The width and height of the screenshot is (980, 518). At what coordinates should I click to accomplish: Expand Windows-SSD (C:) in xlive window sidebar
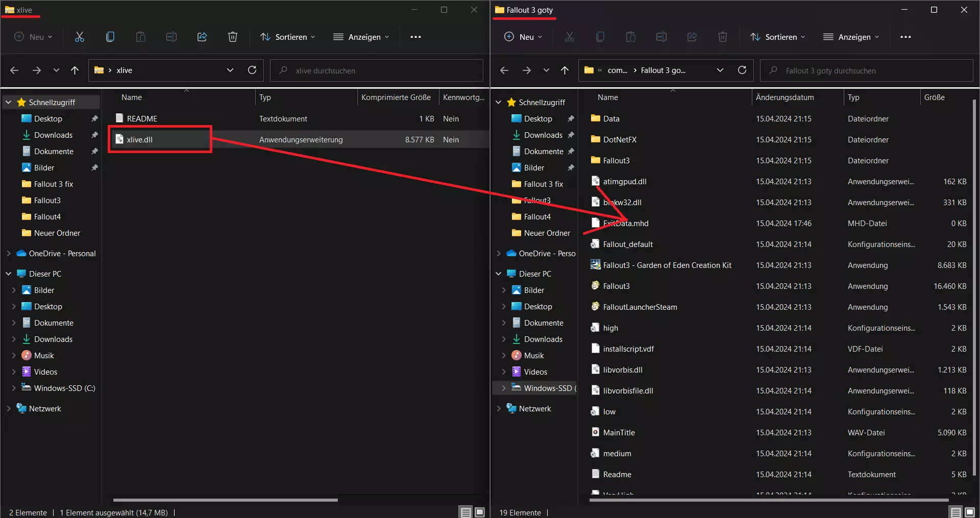pos(14,388)
